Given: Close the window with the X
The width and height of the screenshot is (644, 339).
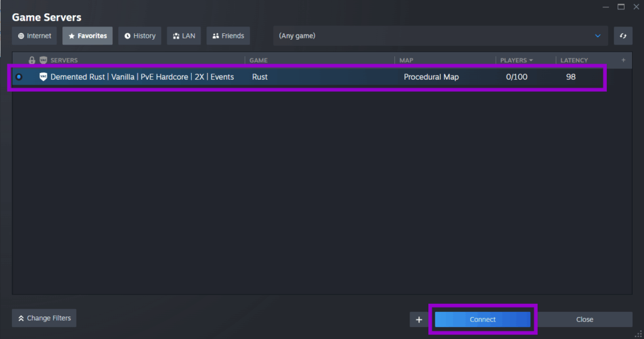Looking at the screenshot, I should tap(636, 7).
